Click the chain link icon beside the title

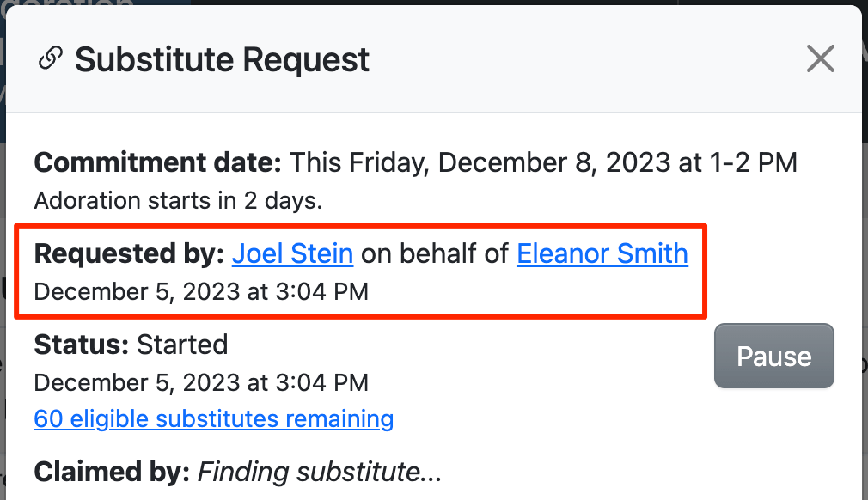click(51, 59)
